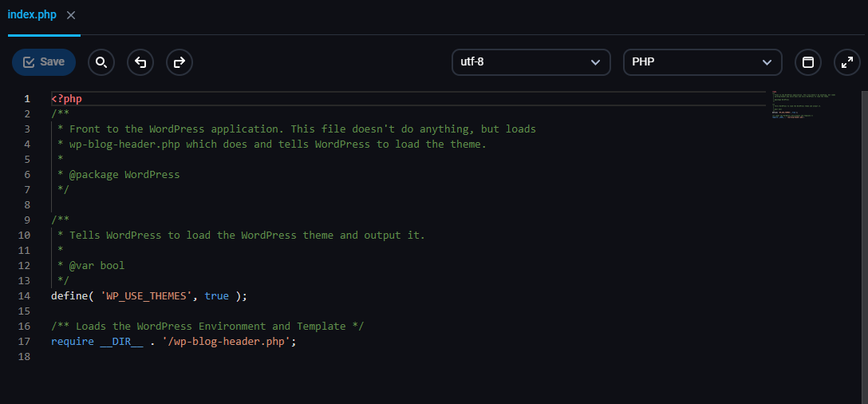Viewport: 868px width, 404px height.
Task: Click line number 1 in gutter
Action: [27, 99]
